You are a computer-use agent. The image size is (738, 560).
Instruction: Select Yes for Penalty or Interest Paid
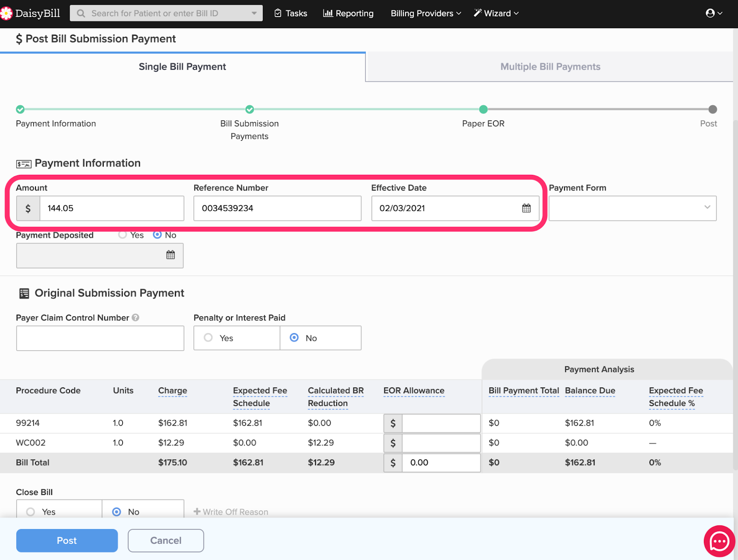click(x=208, y=338)
